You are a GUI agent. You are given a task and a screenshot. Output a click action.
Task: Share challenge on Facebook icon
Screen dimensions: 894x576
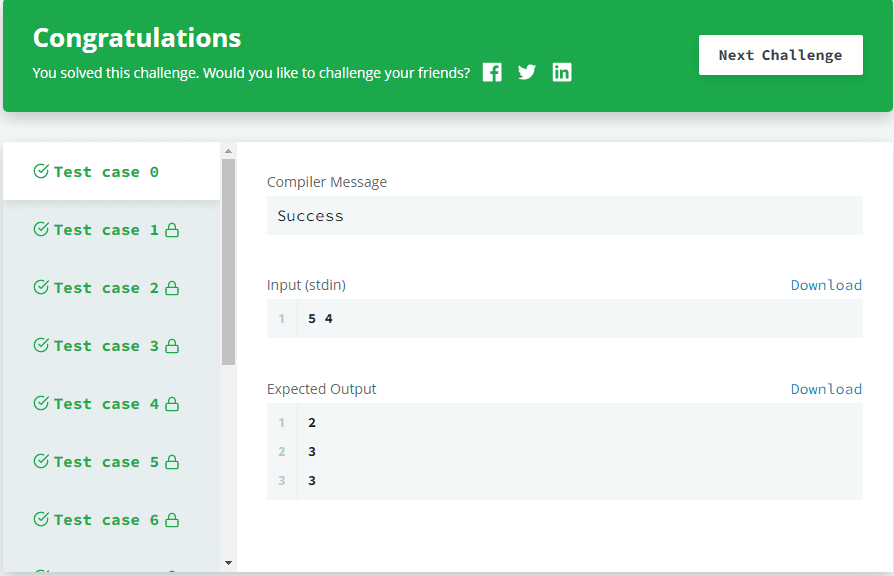click(x=492, y=72)
